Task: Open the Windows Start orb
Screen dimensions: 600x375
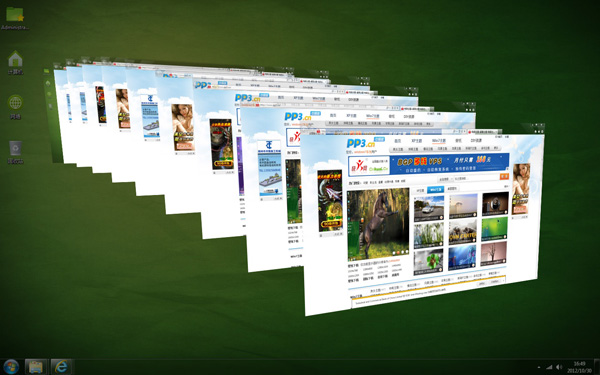Action: [x=11, y=367]
